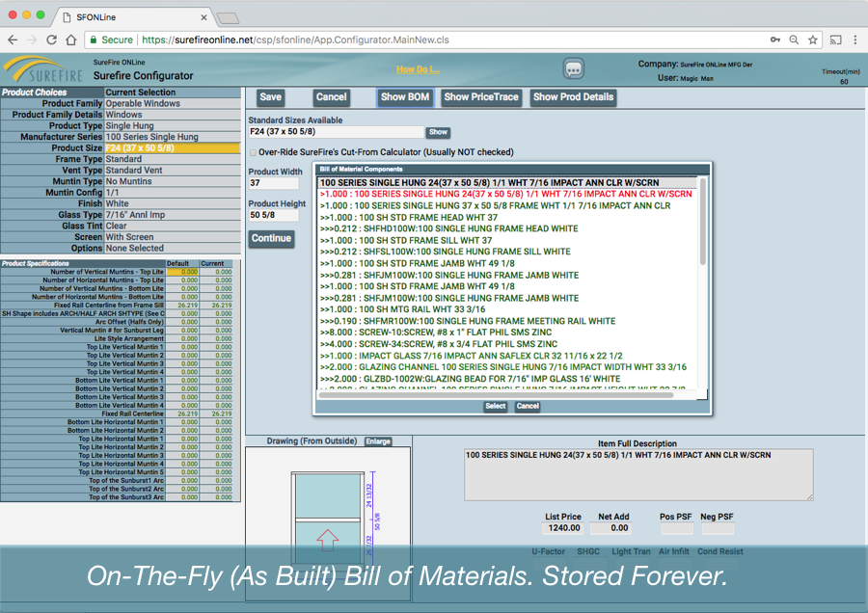Screen dimensions: 868x613
Task: Click the browser back arrow
Action: 13,40
